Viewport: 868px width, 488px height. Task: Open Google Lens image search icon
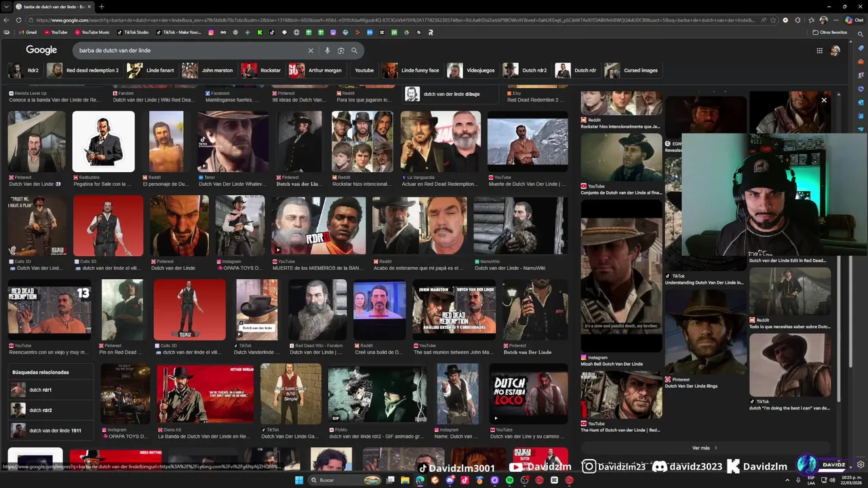click(340, 50)
